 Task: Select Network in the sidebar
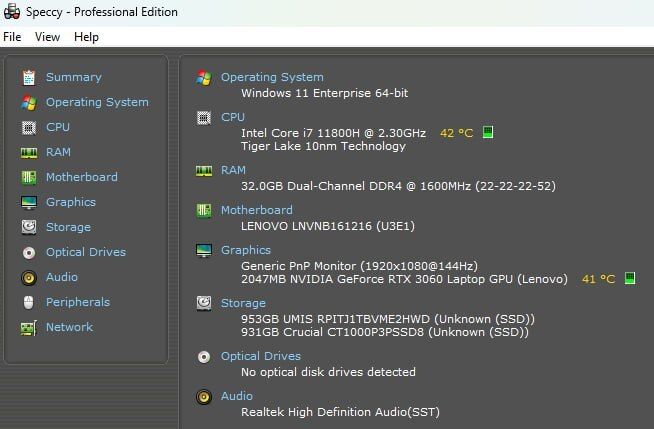point(69,327)
